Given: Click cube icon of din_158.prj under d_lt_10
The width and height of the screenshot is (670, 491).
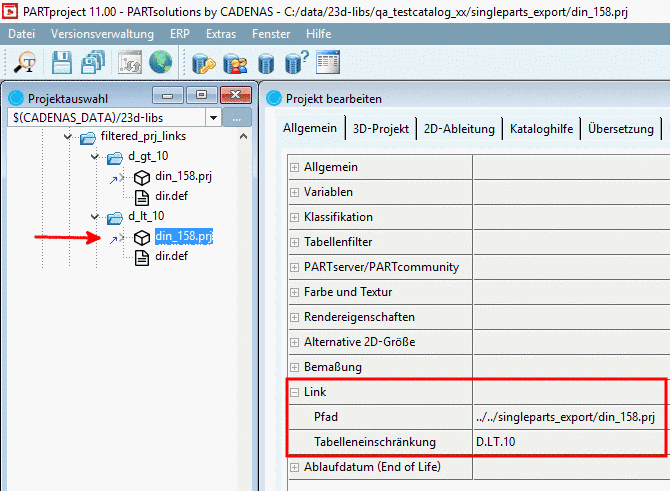Looking at the screenshot, I should (x=142, y=238).
